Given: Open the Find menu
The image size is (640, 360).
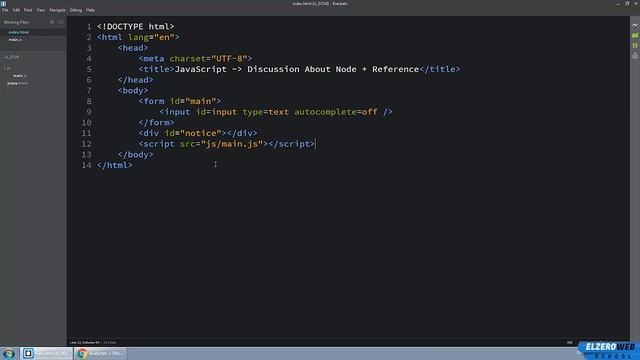Looking at the screenshot, I should click(28, 10).
